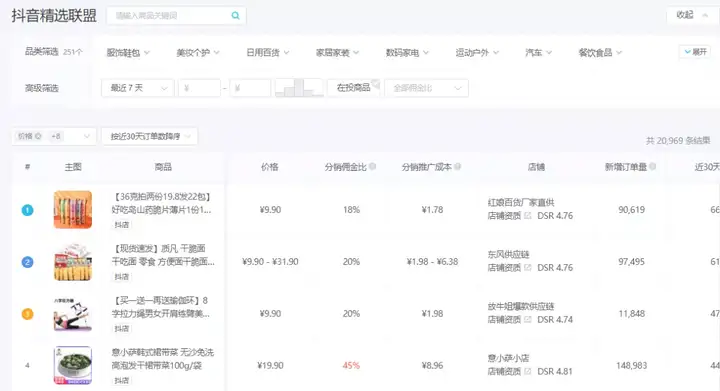Viewport: 720px width, 391px height.
Task: Click the price distribution histogram slider
Action: [x=299, y=88]
